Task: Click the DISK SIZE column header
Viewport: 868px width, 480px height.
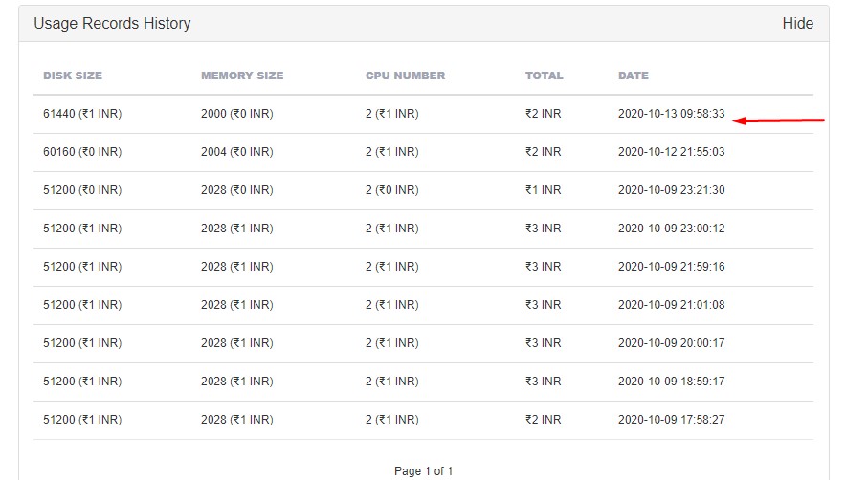Action: (x=73, y=76)
